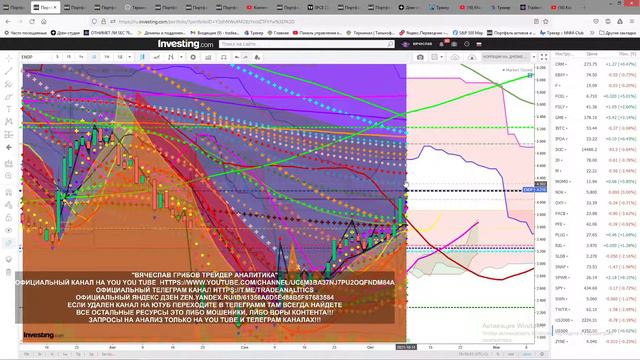Select the 5 minute interval
Viewport: 640px width, 360px height.
coord(58,57)
